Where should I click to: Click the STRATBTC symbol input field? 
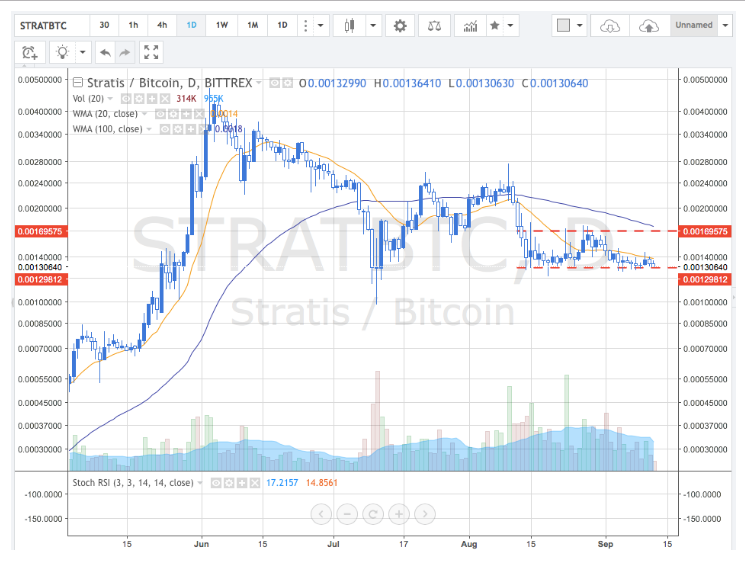[x=45, y=25]
